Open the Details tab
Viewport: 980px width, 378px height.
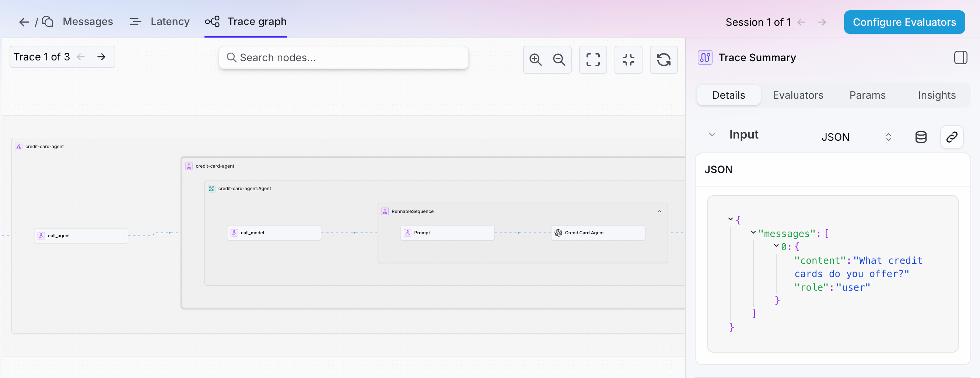pyautogui.click(x=728, y=95)
